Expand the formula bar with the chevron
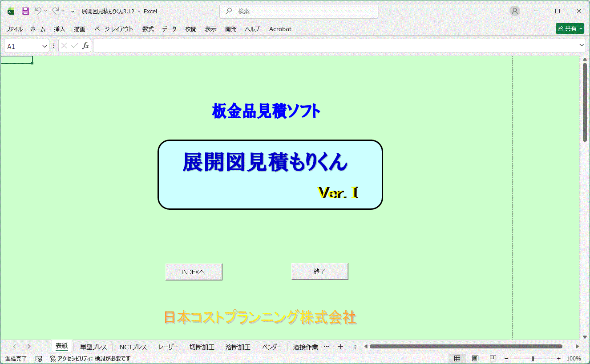Screen dimensions: 590x364 pyautogui.click(x=582, y=45)
